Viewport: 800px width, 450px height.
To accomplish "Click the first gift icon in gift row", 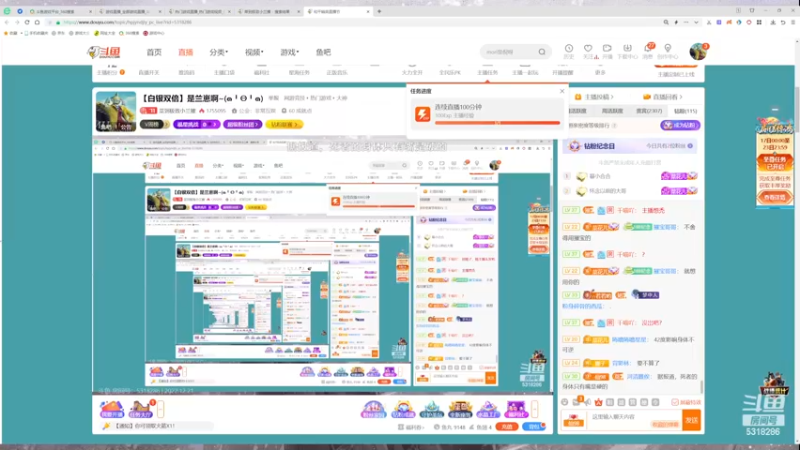I will [373, 409].
